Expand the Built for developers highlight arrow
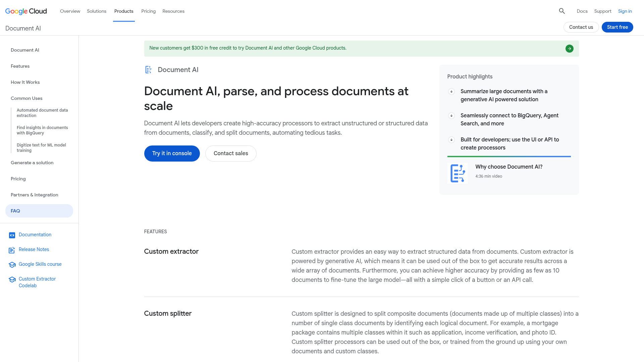The height and width of the screenshot is (362, 644). click(x=451, y=140)
